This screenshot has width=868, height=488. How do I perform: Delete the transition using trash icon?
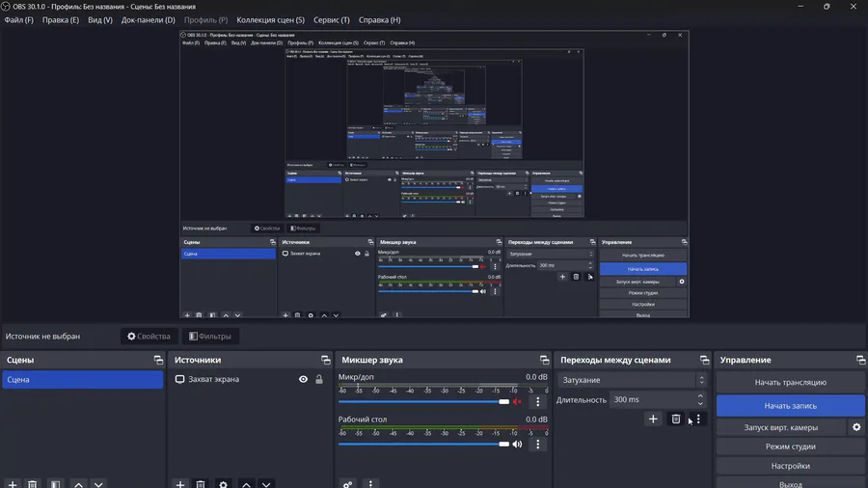click(x=676, y=420)
